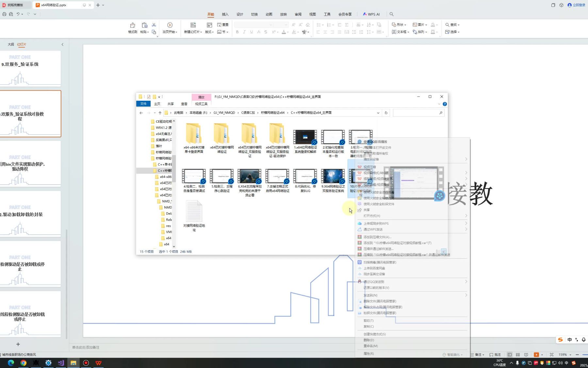Start slideshow from current slide (当页开始)

170,26
